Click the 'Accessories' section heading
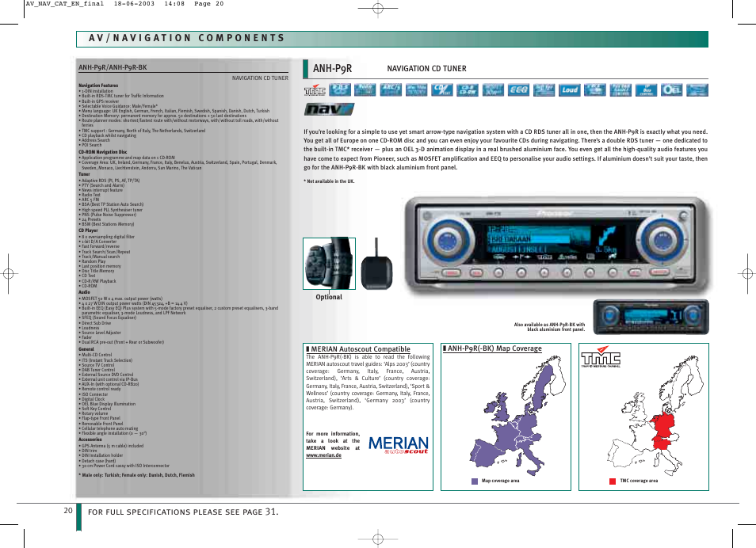756x548 pixels. (90, 440)
